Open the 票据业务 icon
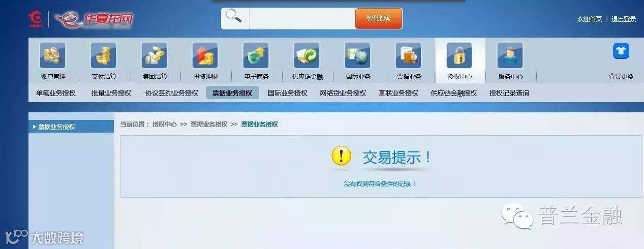Screen dimensions: 644x249 pyautogui.click(x=409, y=55)
